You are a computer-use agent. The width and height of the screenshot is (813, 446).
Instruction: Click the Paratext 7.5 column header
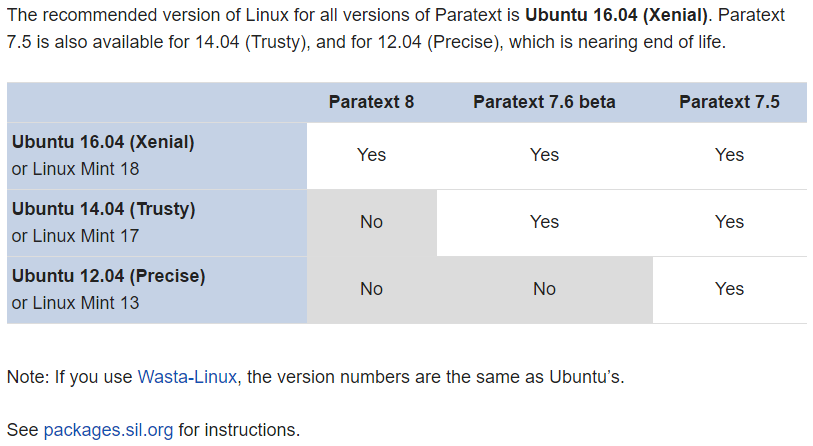[x=729, y=102]
